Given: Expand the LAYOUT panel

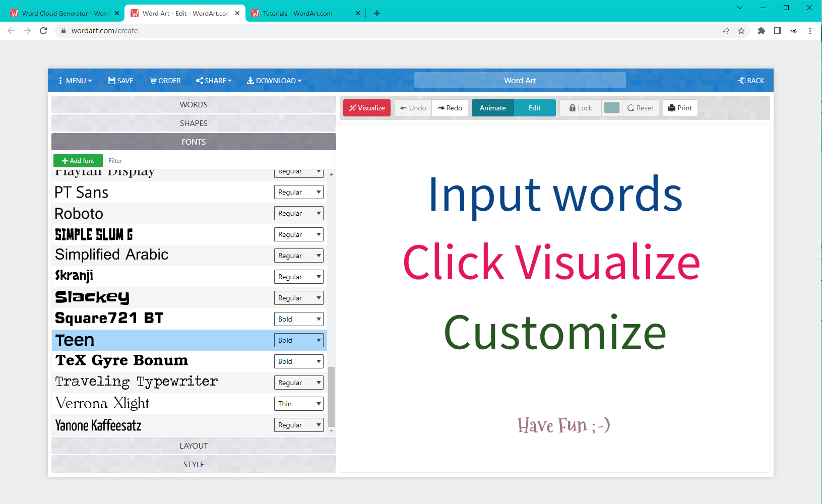Looking at the screenshot, I should (x=194, y=446).
